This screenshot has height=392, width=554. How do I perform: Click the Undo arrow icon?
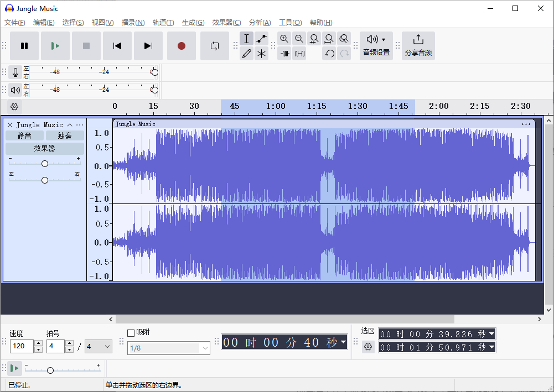pyautogui.click(x=329, y=54)
